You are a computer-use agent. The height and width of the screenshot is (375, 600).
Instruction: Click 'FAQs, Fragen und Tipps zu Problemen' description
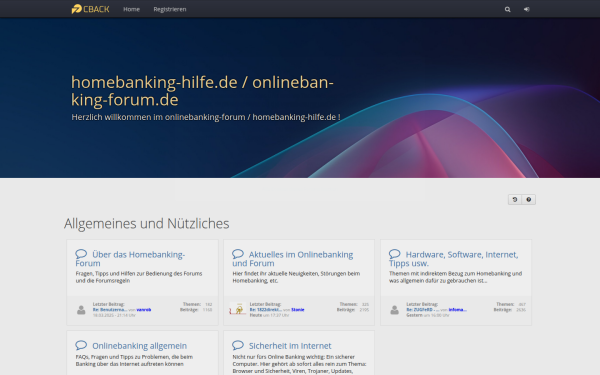tap(134, 360)
